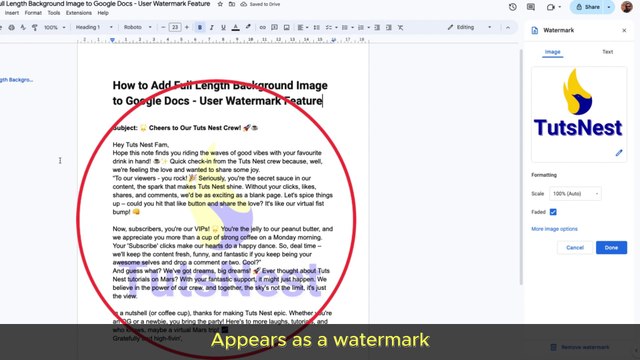The height and width of the screenshot is (360, 640).
Task: Open the highlight color tool
Action: pos(248,27)
